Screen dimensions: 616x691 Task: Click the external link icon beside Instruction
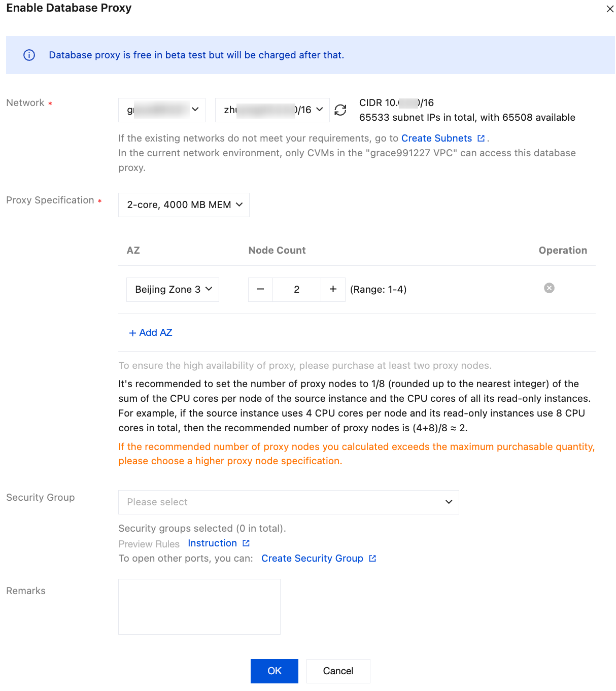[246, 543]
